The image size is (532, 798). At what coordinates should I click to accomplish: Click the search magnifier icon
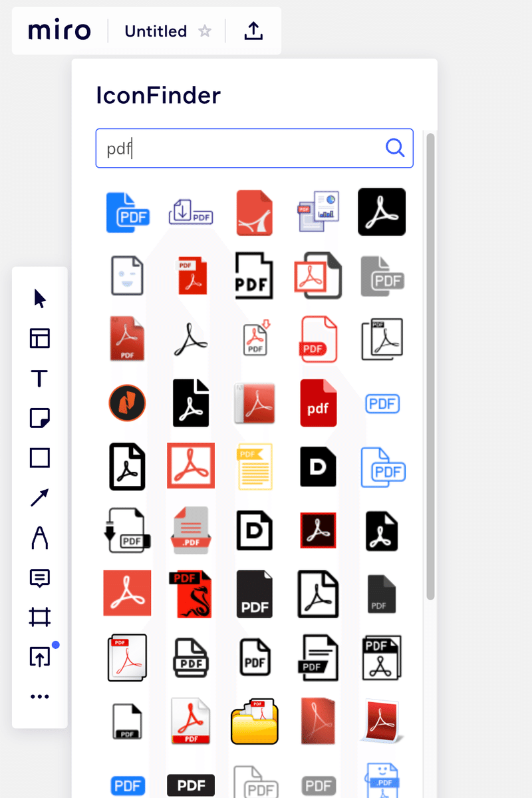click(395, 148)
